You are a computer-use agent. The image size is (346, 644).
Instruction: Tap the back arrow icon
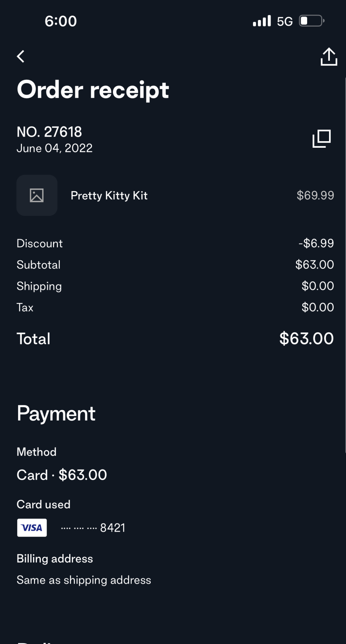(x=21, y=57)
